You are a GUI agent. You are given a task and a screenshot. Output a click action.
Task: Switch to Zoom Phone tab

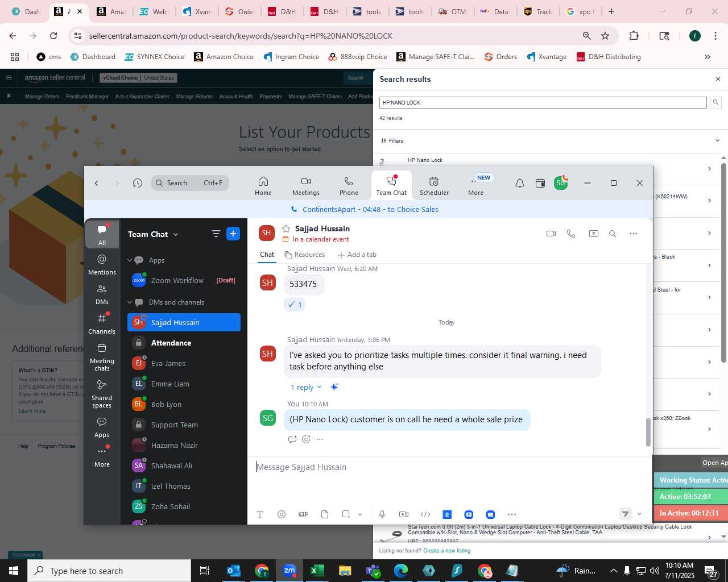(349, 185)
